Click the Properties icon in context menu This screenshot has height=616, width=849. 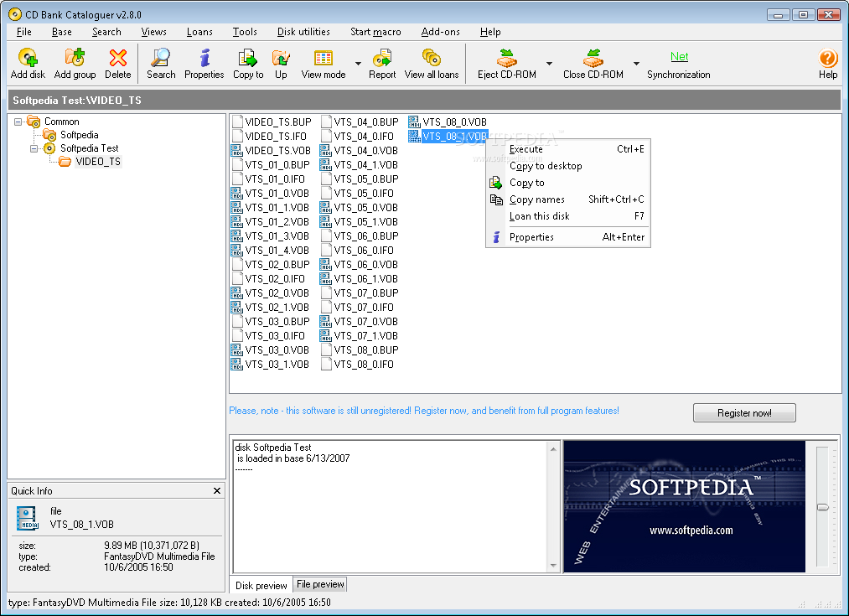[496, 237]
